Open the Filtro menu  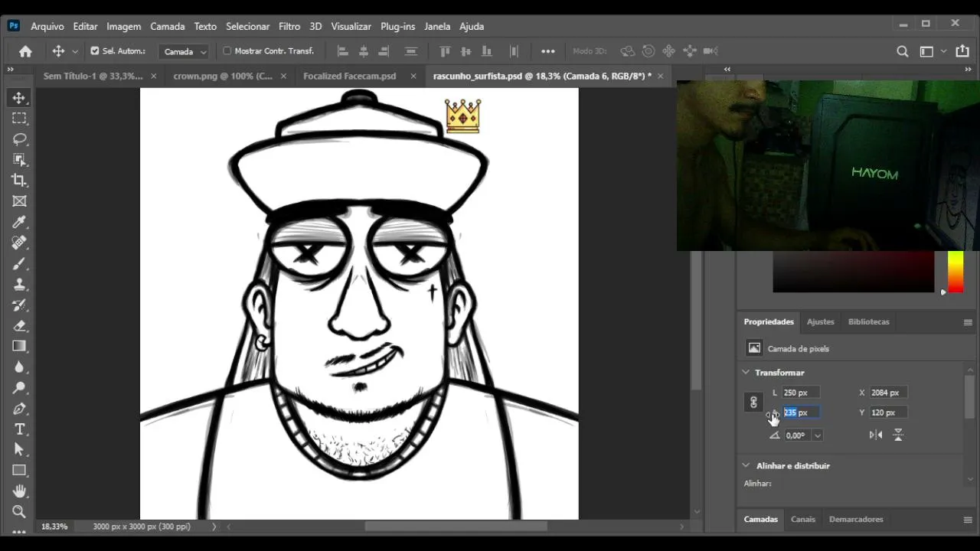pyautogui.click(x=289, y=26)
